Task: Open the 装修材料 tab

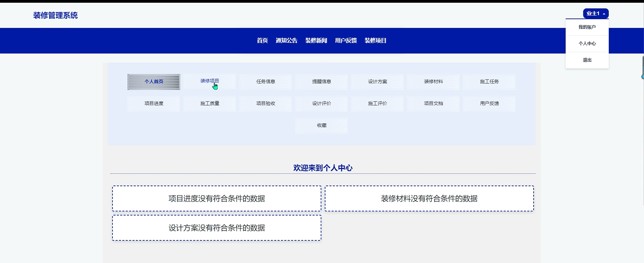Action: pos(433,82)
